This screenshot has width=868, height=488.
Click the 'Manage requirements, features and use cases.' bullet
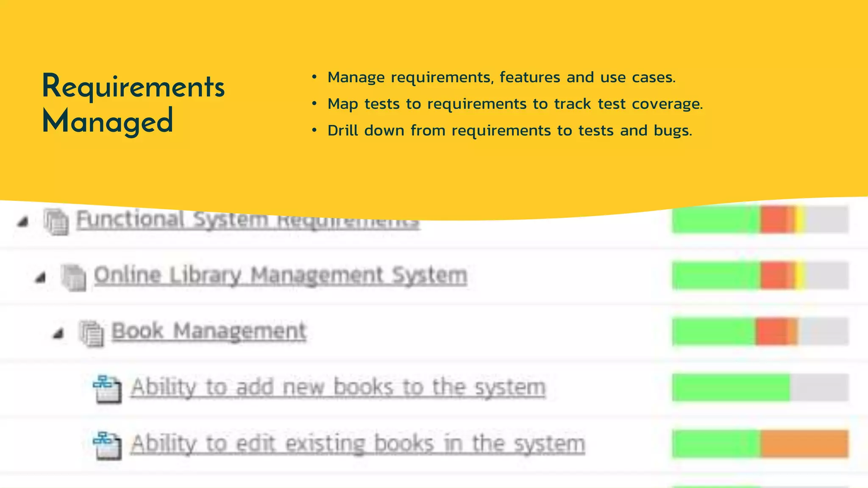(501, 78)
